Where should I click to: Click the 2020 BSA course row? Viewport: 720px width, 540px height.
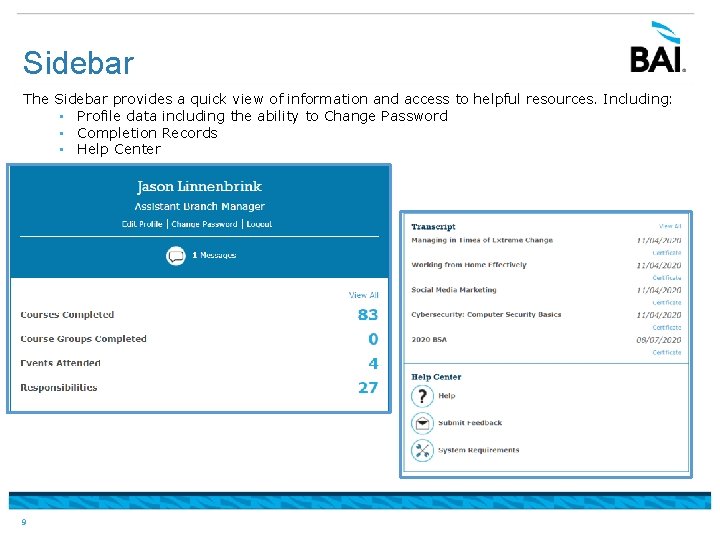click(x=546, y=340)
